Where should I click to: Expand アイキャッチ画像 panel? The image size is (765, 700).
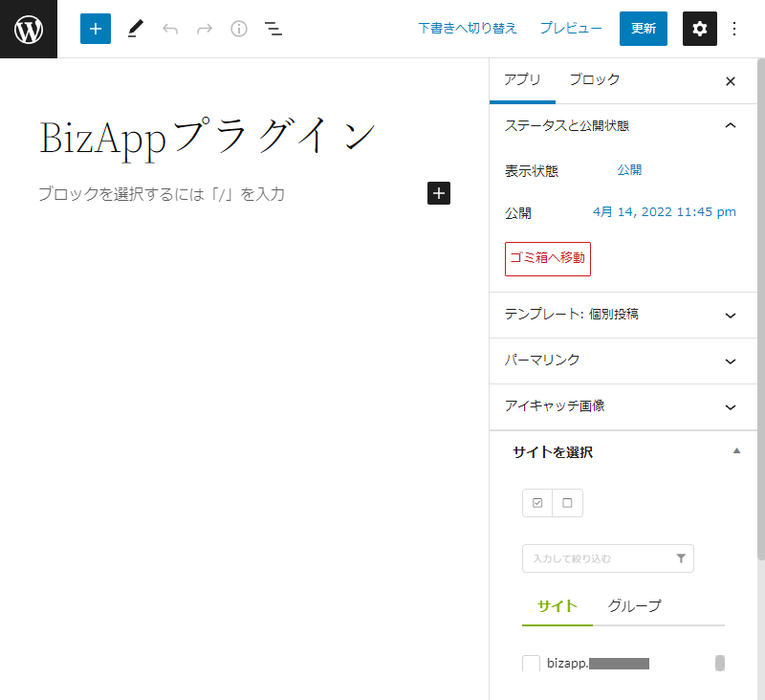click(623, 406)
